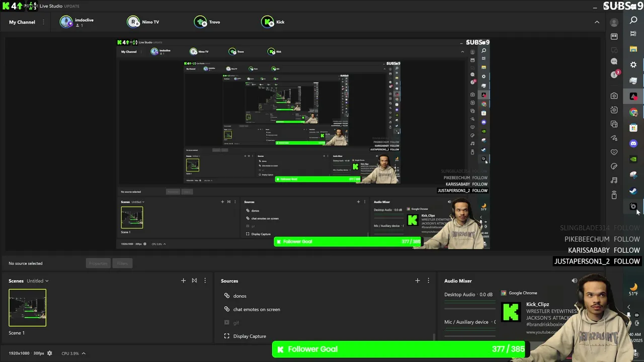Open Windows search magnifier icon

click(633, 20)
